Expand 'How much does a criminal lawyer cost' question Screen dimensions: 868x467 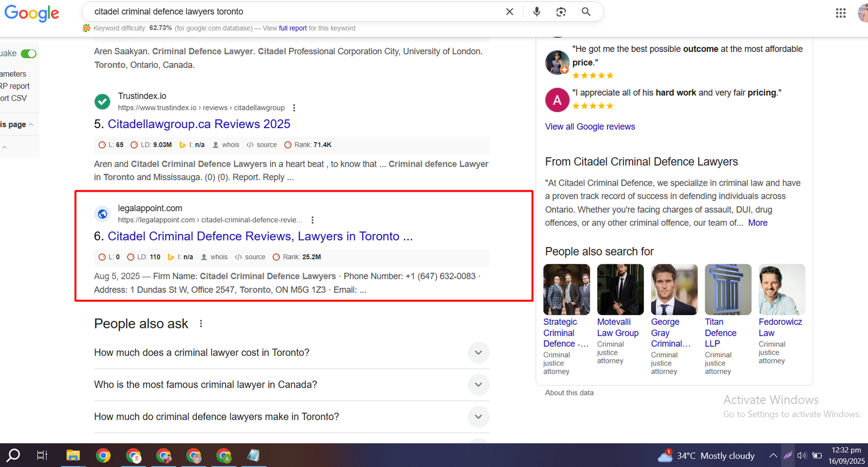coord(478,353)
